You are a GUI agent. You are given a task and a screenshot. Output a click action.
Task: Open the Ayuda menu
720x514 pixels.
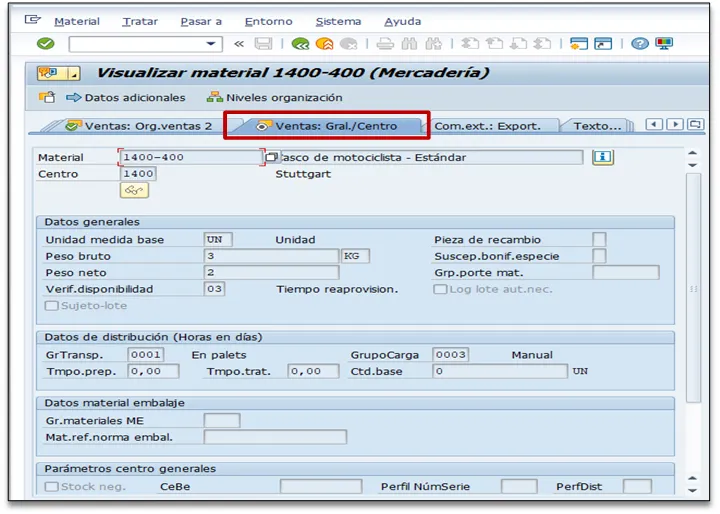(x=403, y=22)
